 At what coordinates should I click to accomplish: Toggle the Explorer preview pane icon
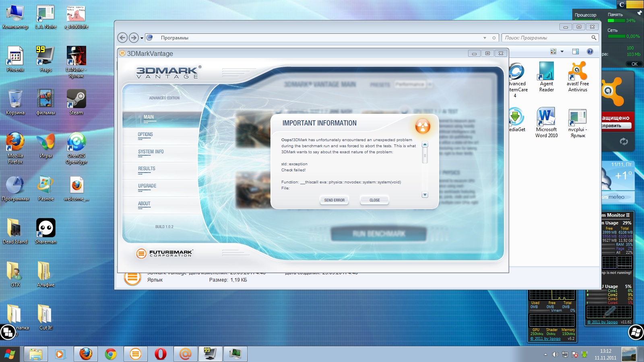(x=576, y=51)
